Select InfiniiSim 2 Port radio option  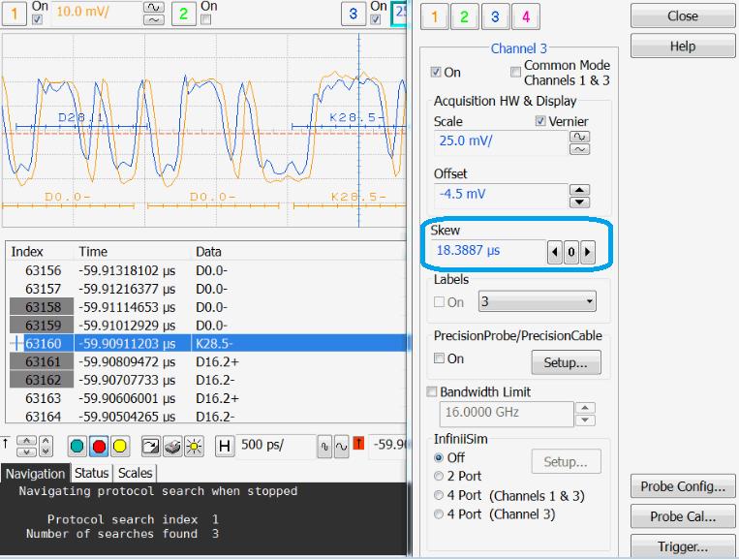[440, 477]
